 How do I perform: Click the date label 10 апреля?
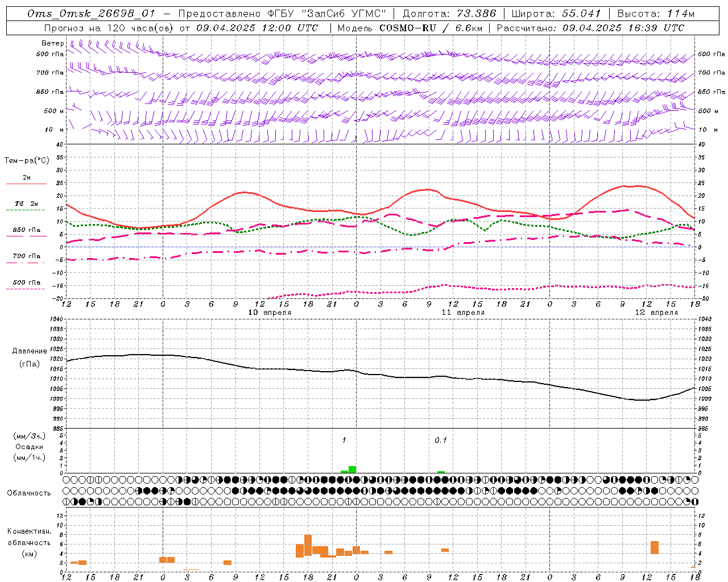coord(270,312)
